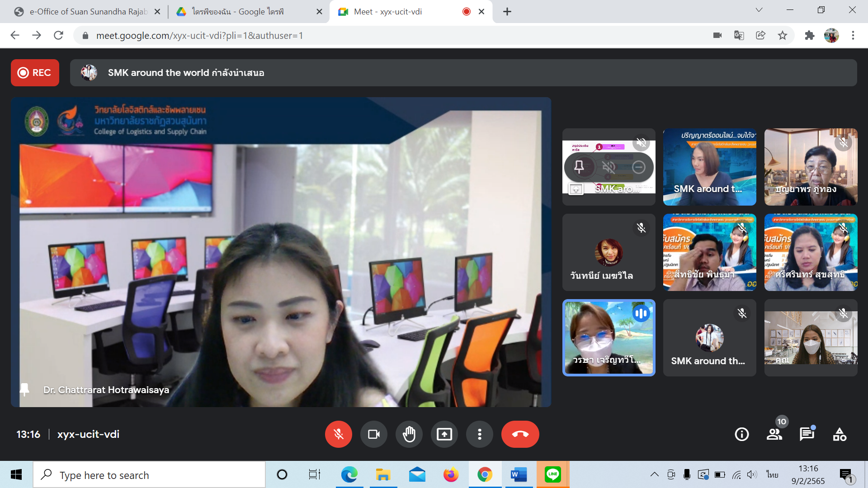Image resolution: width=868 pixels, height=488 pixels.
Task: Expand the Chrome tab search chevron
Action: [759, 10]
